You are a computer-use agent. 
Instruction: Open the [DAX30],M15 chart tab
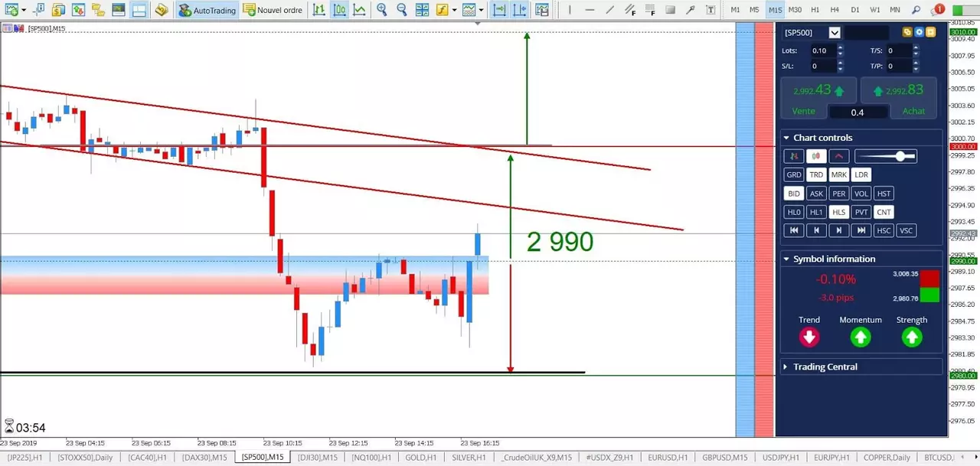pyautogui.click(x=204, y=458)
